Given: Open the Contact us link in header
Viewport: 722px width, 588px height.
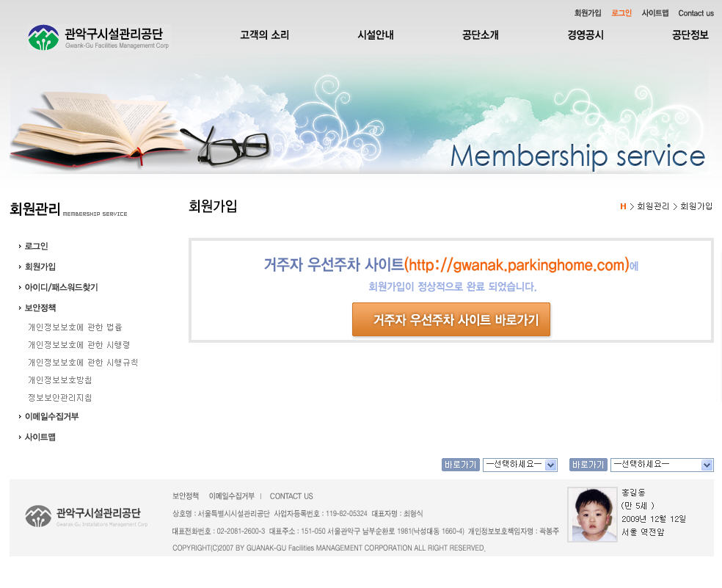Looking at the screenshot, I should click(696, 13).
